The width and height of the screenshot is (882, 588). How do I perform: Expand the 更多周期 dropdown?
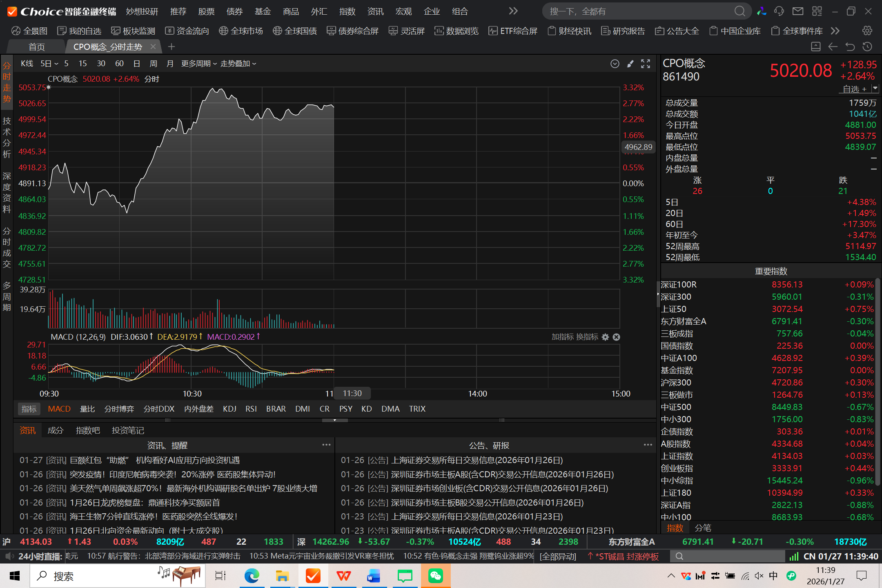click(x=199, y=64)
